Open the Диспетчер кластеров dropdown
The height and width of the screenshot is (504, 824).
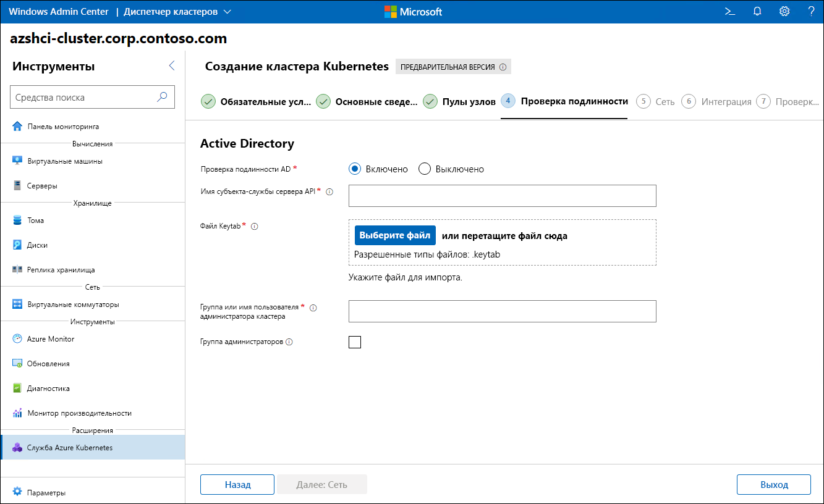177,12
